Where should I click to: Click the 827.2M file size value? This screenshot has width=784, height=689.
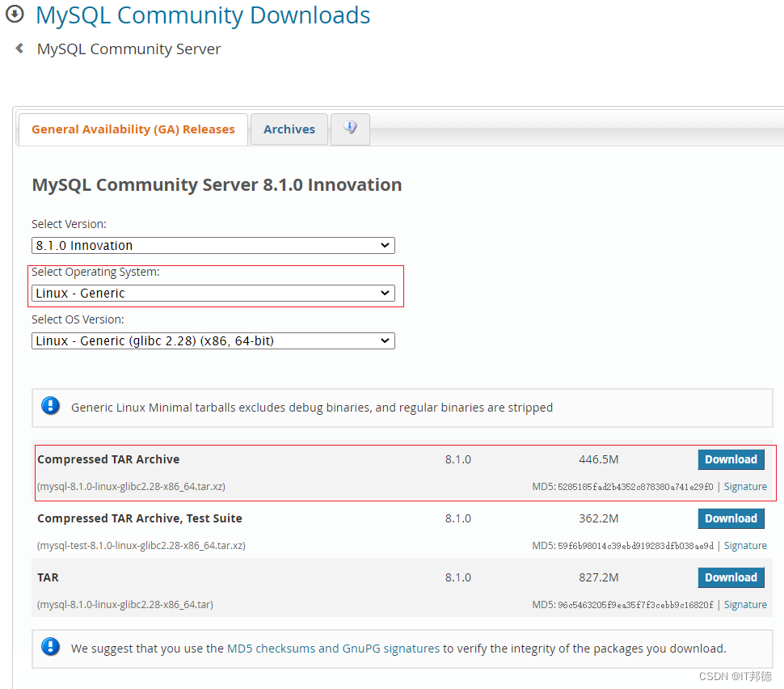coord(598,577)
